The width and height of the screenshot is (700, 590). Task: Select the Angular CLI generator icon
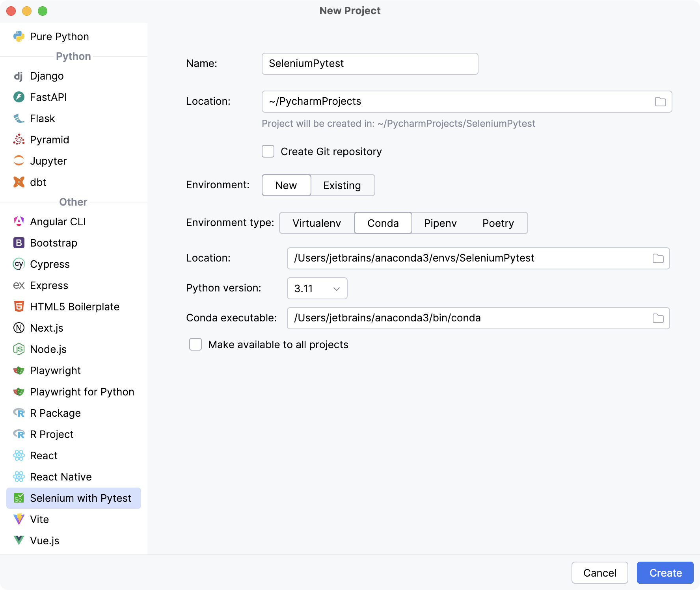19,221
